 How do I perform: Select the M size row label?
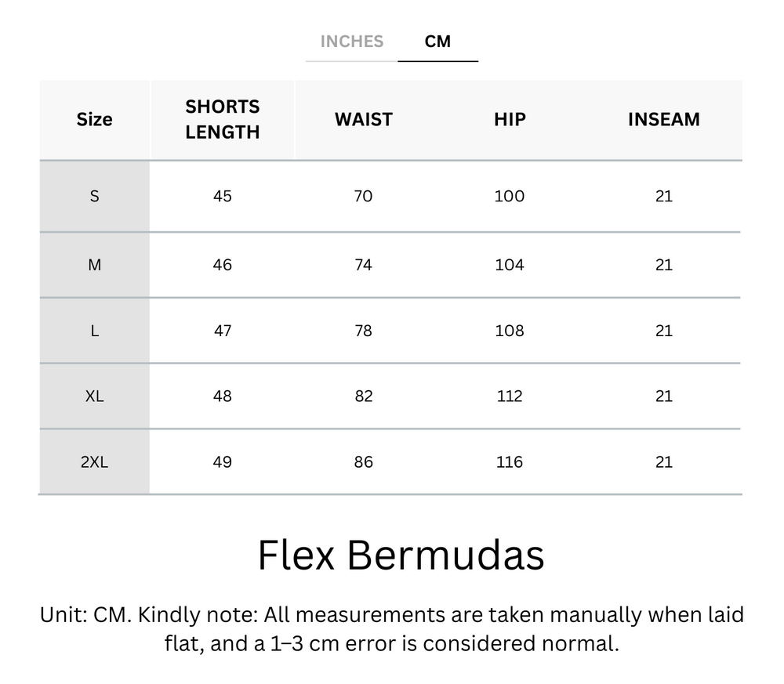coord(94,264)
